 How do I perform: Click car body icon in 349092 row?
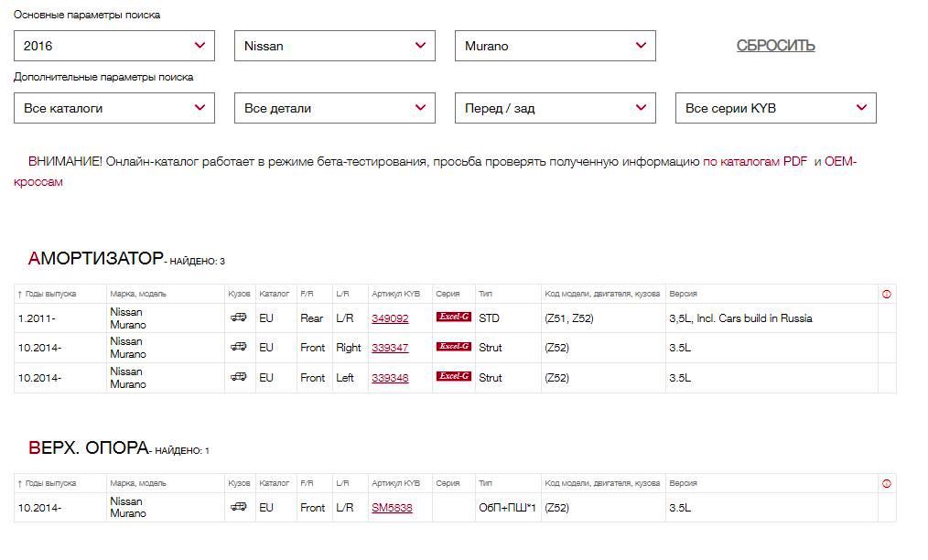click(239, 318)
